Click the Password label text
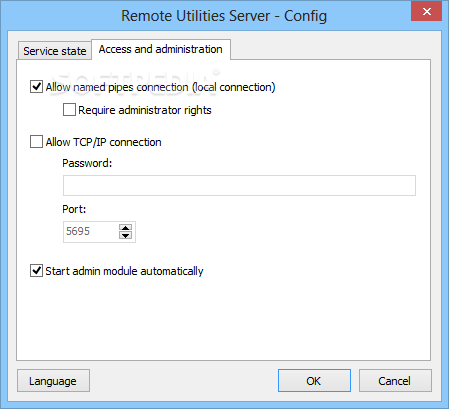449x409 pixels. (x=87, y=163)
